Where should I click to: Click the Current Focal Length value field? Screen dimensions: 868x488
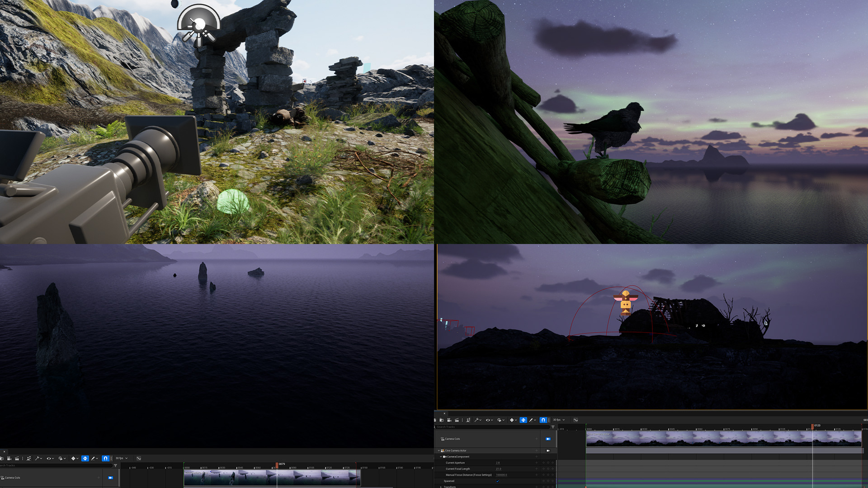point(498,469)
